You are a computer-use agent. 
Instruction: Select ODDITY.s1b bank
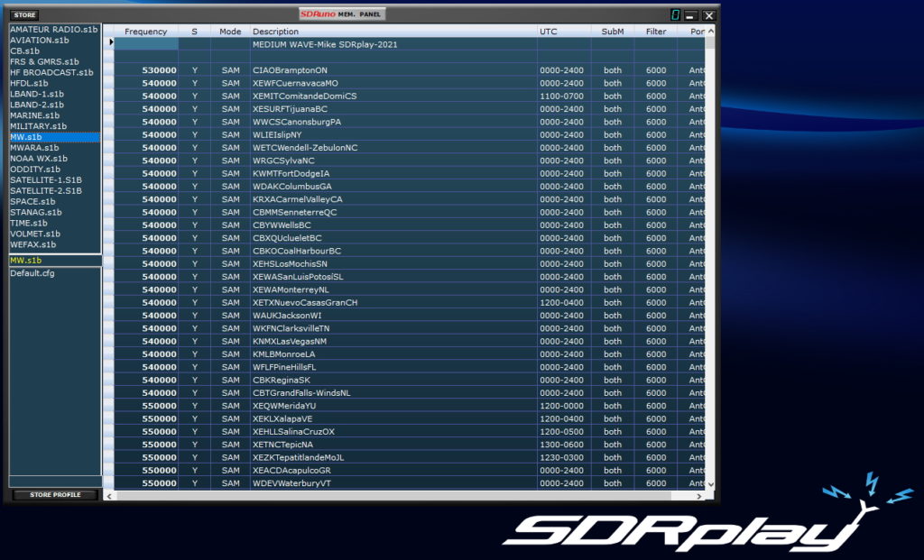click(x=54, y=169)
